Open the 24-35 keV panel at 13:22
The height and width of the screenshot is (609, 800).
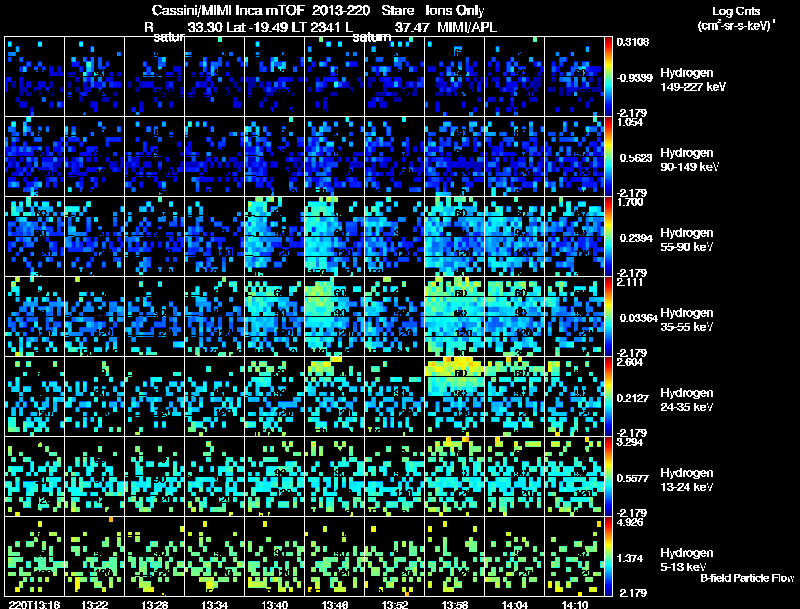94,396
